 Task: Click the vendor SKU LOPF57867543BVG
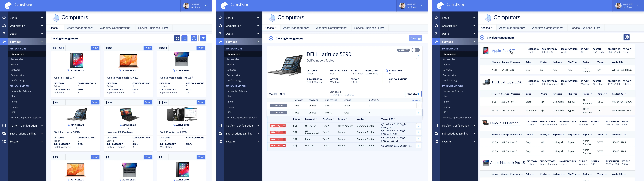[x=622, y=111]
